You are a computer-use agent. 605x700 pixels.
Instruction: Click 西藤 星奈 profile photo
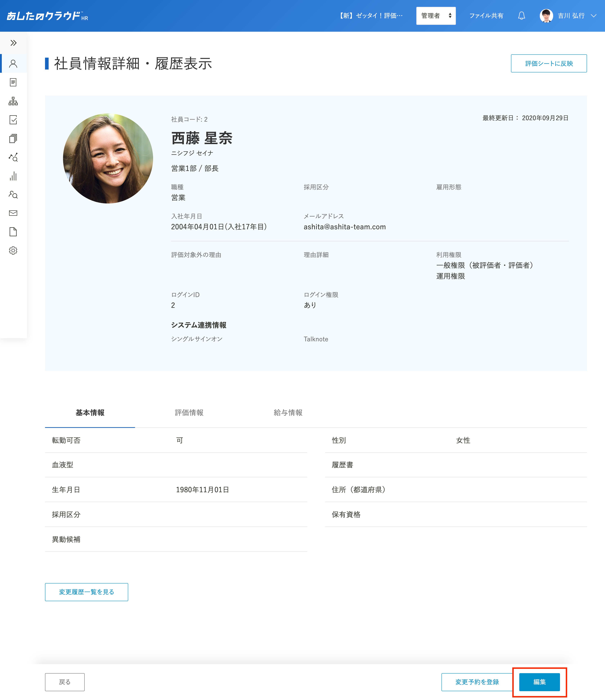(108, 158)
